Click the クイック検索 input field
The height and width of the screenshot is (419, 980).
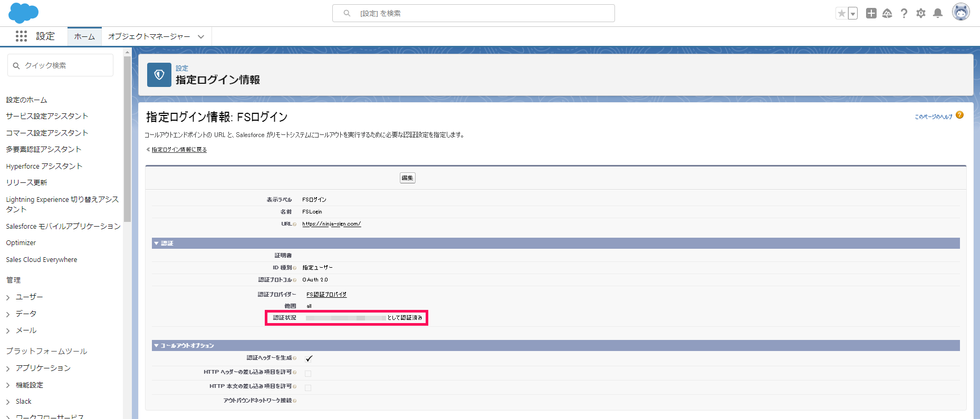point(60,65)
